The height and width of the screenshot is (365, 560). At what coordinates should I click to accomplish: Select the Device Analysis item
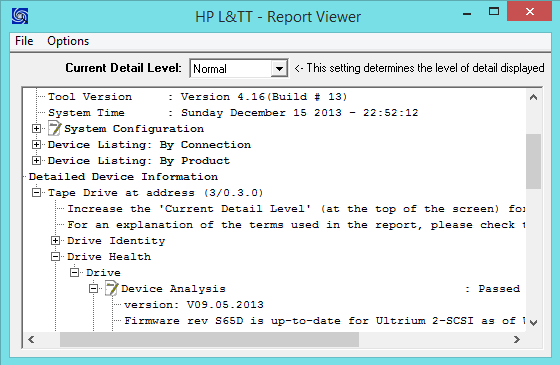point(173,289)
